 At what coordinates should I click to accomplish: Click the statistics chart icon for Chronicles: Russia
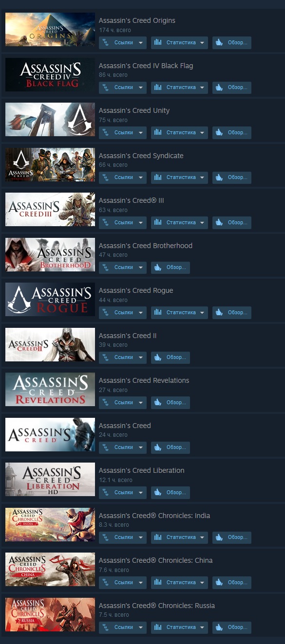157,627
